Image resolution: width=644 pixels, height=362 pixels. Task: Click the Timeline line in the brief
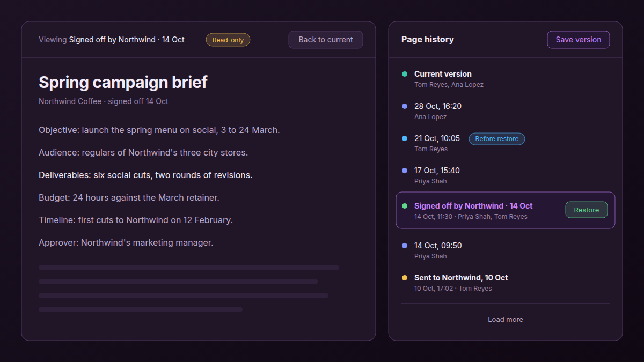(x=136, y=220)
